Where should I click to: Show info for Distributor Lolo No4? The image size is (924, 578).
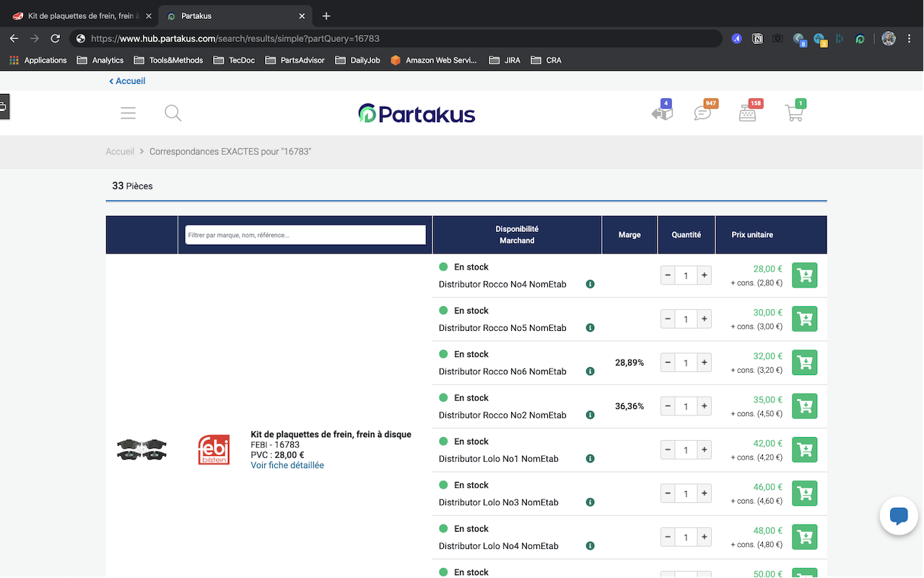tap(590, 545)
